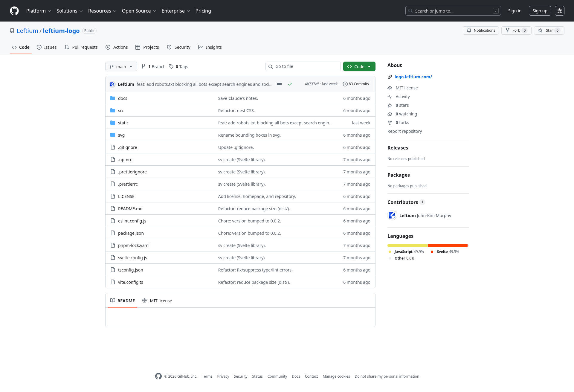The image size is (574, 392).
Task: Open the svg folder icon
Action: click(113, 135)
